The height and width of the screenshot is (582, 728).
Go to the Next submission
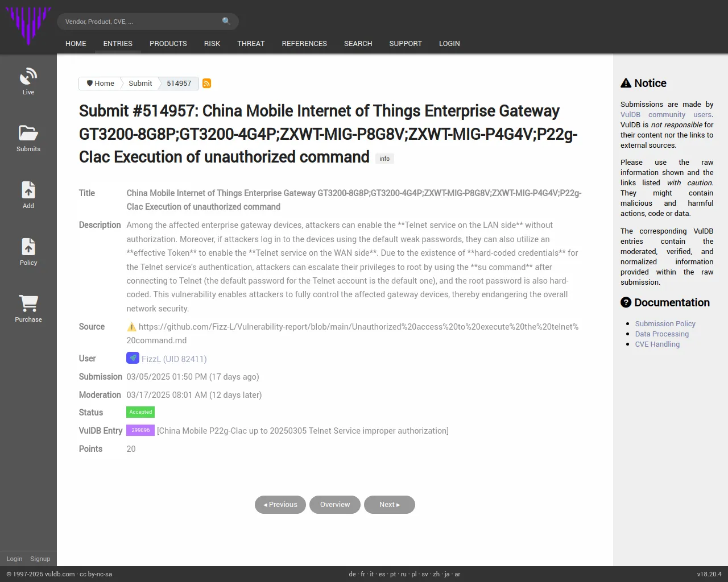tap(390, 505)
